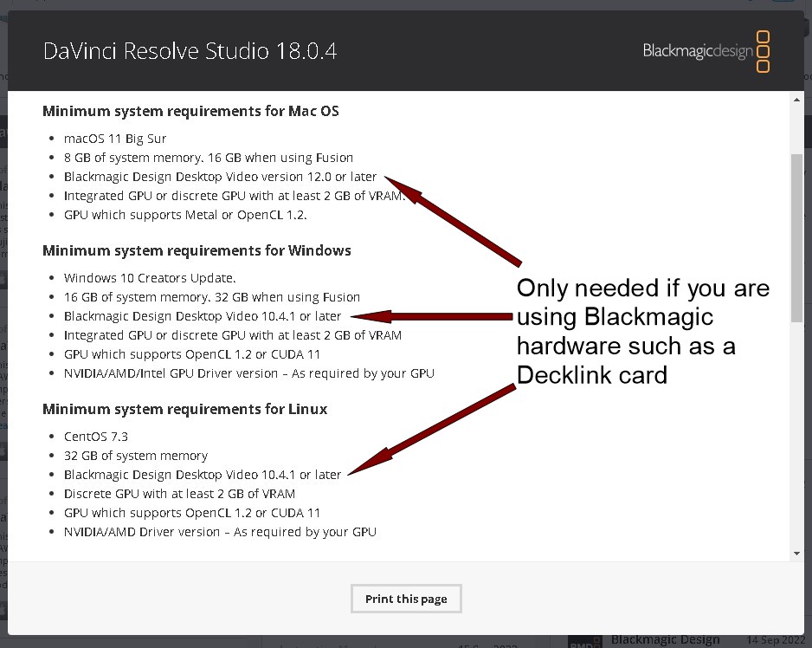Click Linux Desktop Video 10.4.1 line
This screenshot has height=648, width=812.
(203, 475)
